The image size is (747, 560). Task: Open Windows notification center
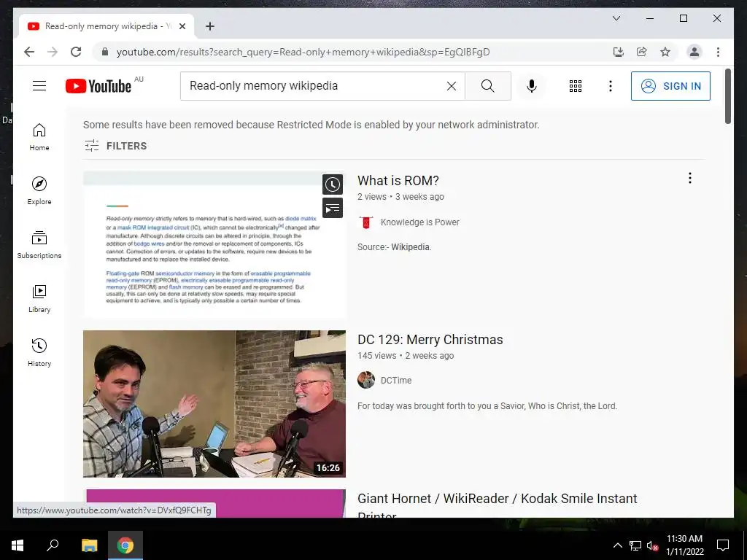(723, 545)
